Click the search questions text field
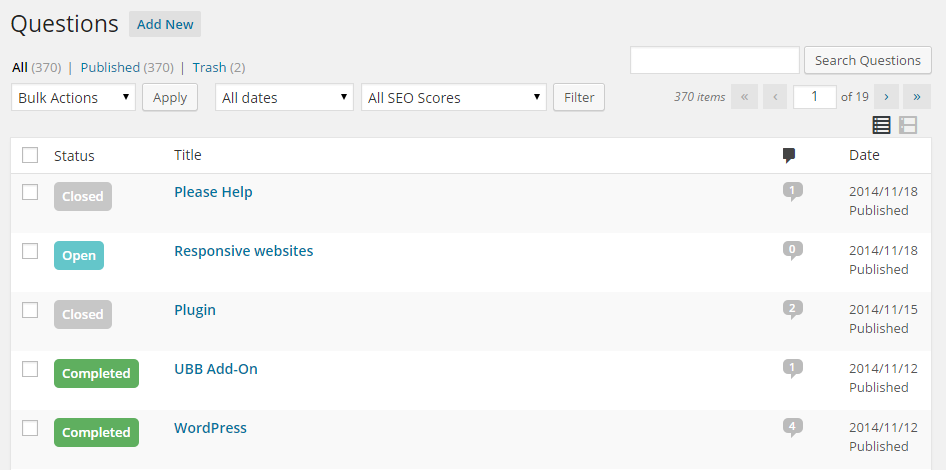Screen dimensions: 946x470 pos(714,60)
